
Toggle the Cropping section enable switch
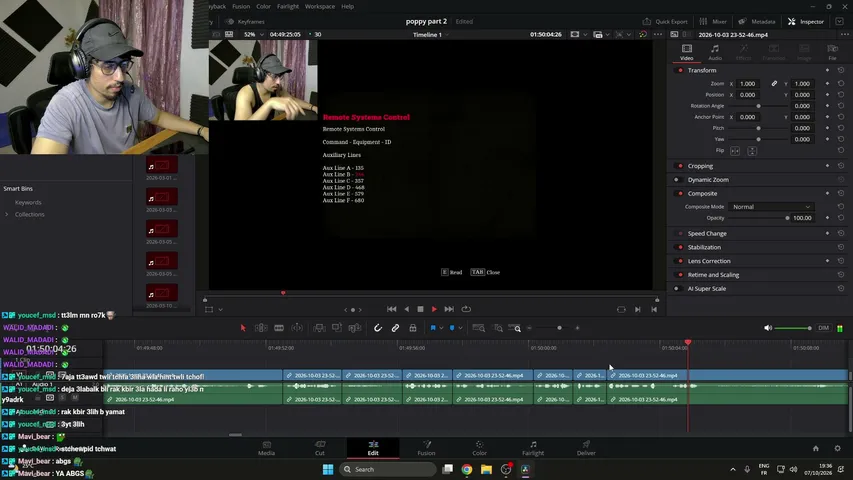tap(679, 166)
